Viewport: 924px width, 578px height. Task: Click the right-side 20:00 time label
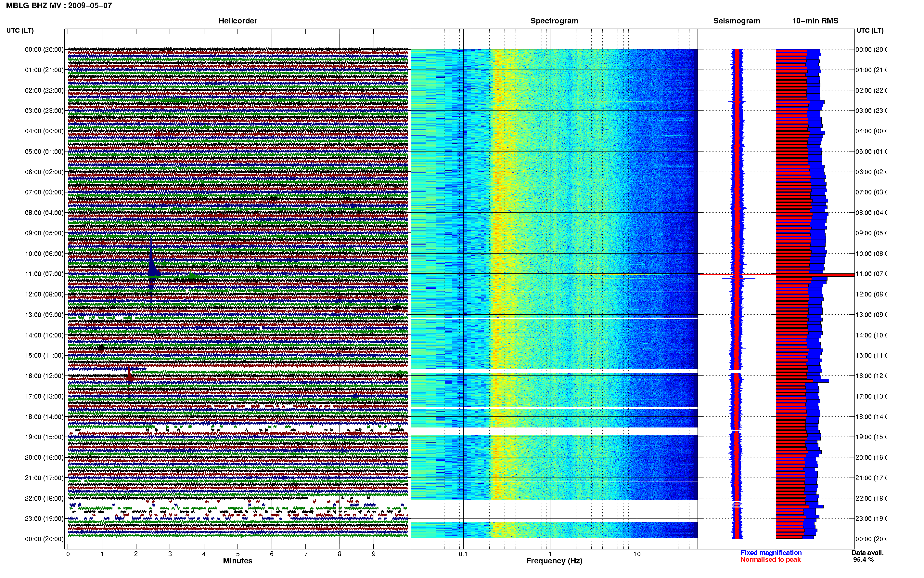[871, 458]
